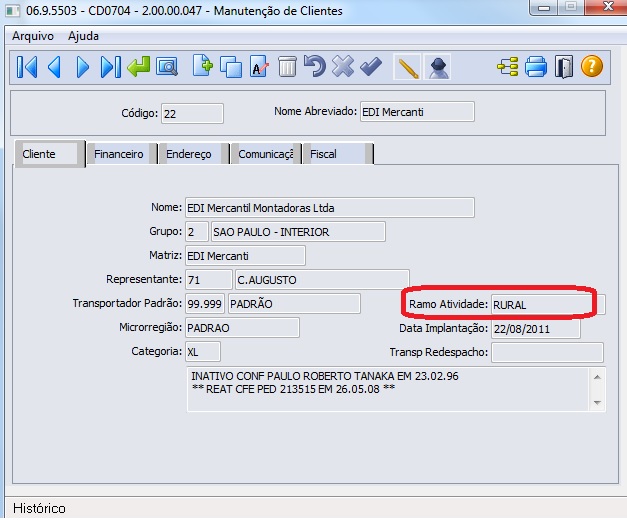Open the Arquivo menu
The height and width of the screenshot is (520, 627).
point(33,36)
